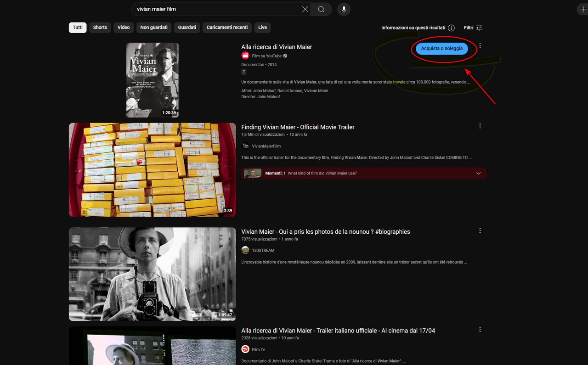
Task: Open the info icon beside 'Informazioni su questi risultati'
Action: (x=451, y=28)
